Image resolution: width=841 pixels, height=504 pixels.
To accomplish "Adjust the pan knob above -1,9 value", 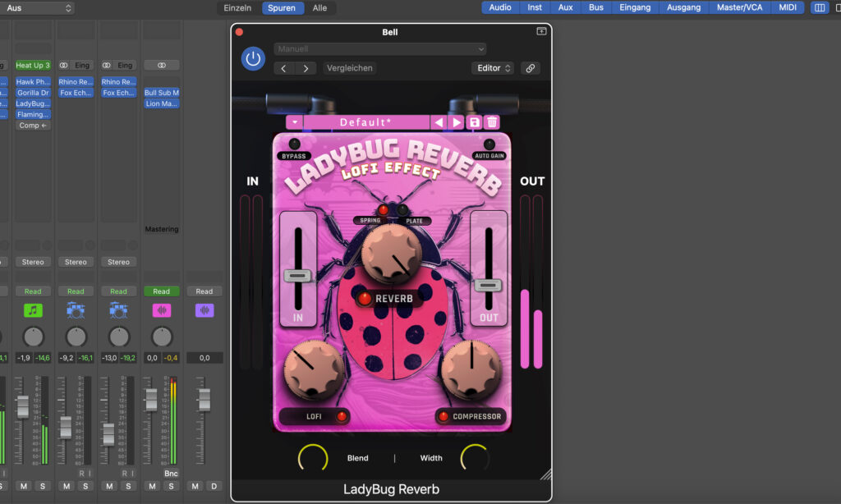I will pyautogui.click(x=33, y=337).
